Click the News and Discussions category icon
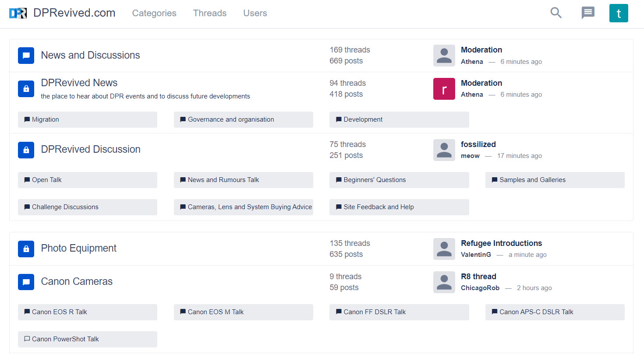Image resolution: width=644 pixels, height=354 pixels. coord(26,56)
